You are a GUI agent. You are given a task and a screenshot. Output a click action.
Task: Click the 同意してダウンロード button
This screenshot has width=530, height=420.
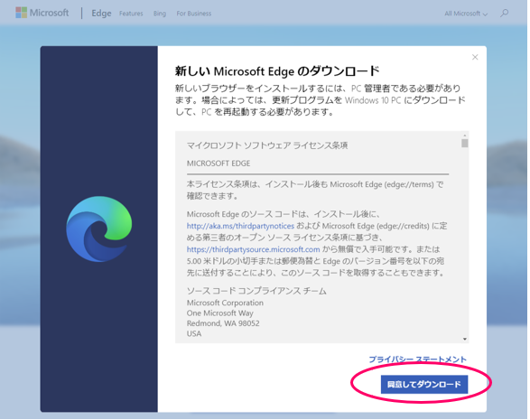pos(424,384)
